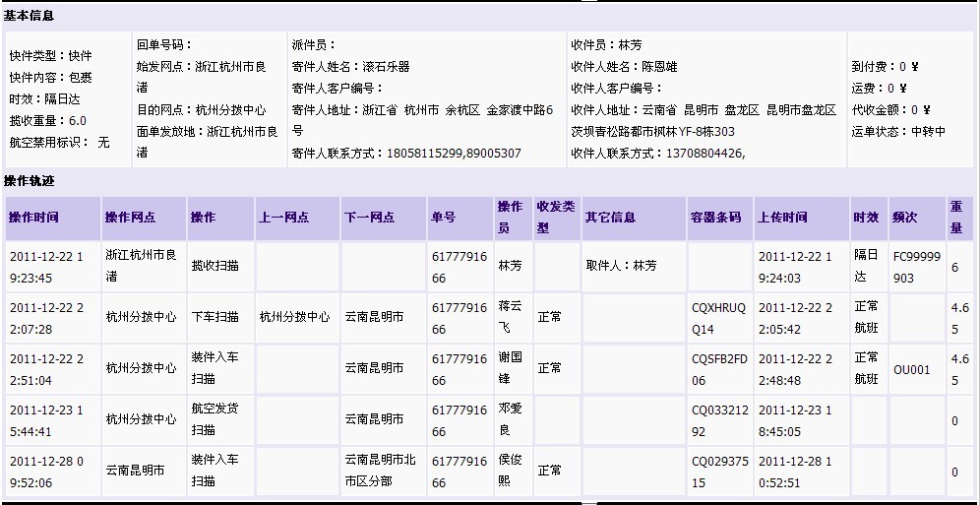Image resolution: width=980 pixels, height=505 pixels.
Task: Click the 操作时间 column header
Action: pos(53,219)
